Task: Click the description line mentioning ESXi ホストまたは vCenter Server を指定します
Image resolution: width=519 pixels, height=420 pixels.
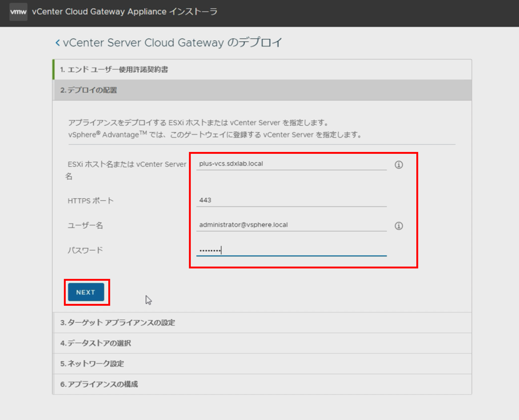Action: coord(198,123)
